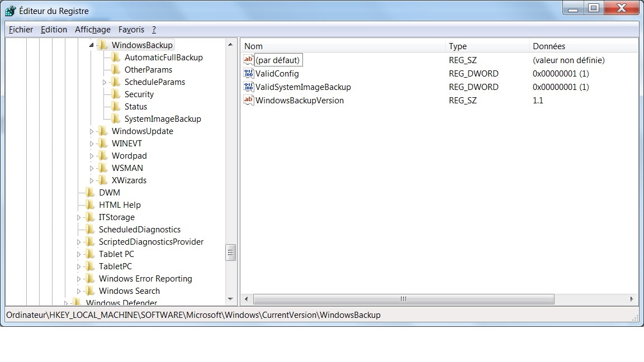
Task: Click the WSMAN folder icon
Action: (103, 168)
